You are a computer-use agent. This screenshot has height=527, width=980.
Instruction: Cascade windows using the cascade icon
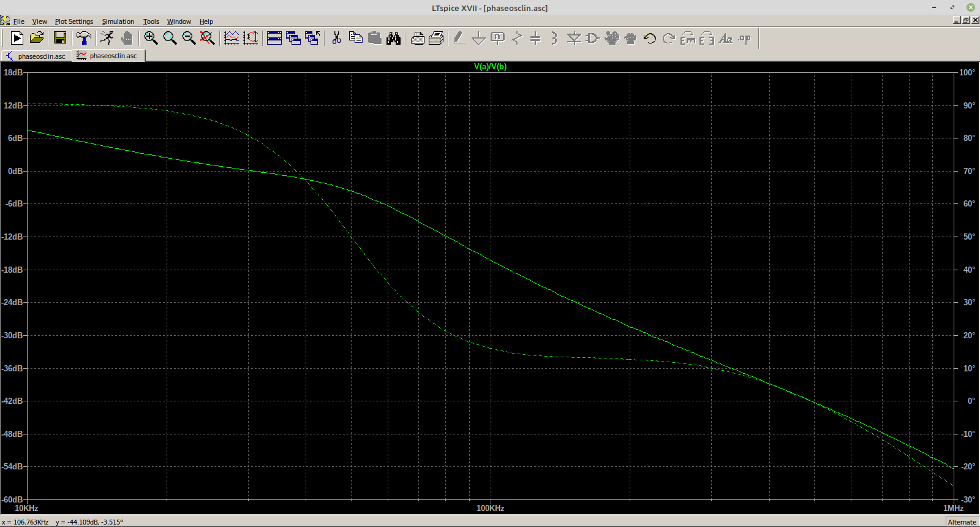tap(293, 38)
